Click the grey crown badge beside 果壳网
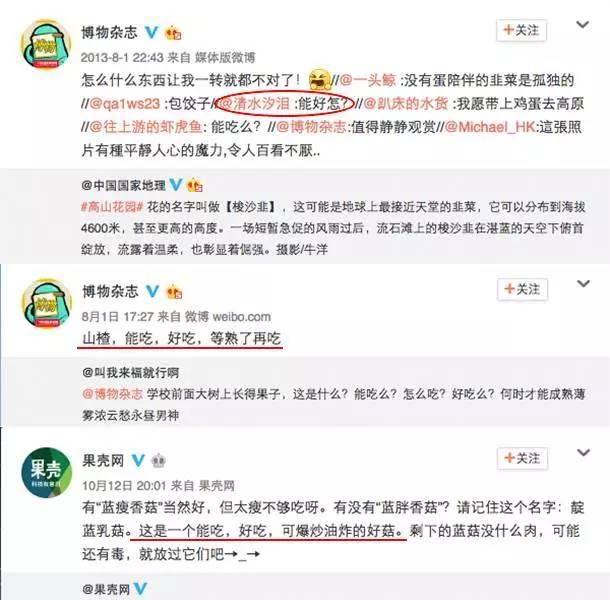The height and width of the screenshot is (600, 610). 158,461
